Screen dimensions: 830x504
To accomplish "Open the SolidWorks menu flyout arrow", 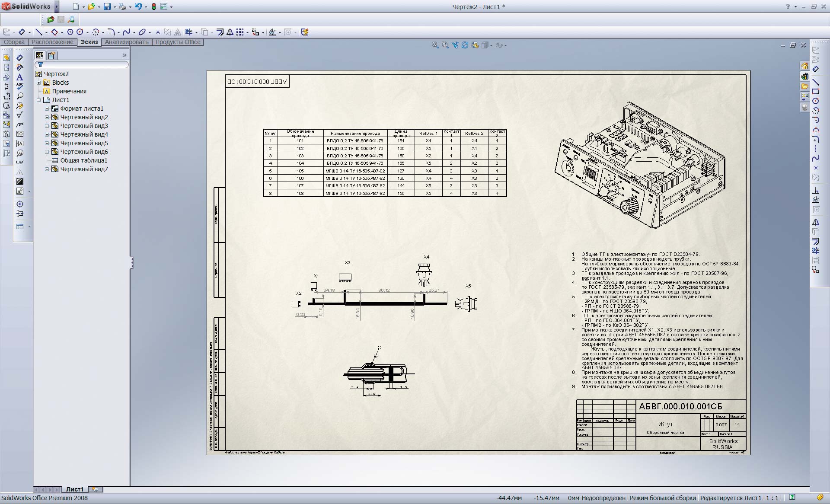I will click(x=56, y=6).
